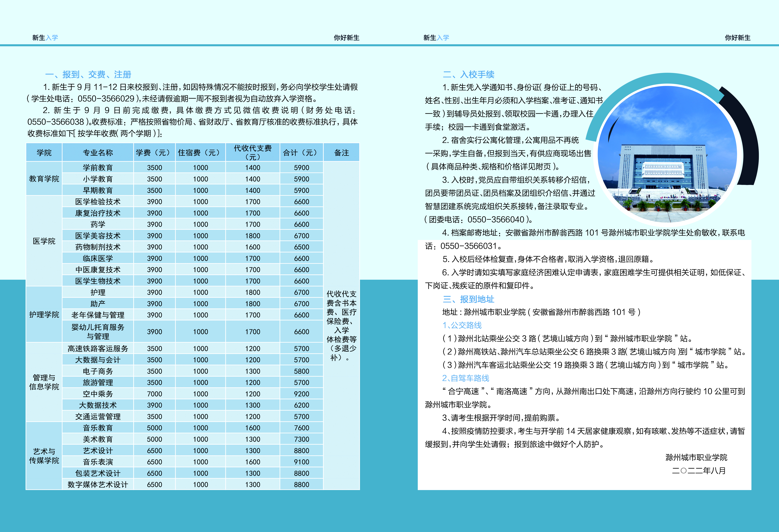Click the circular campus building photo
The height and width of the screenshot is (532, 779).
[x=668, y=154]
